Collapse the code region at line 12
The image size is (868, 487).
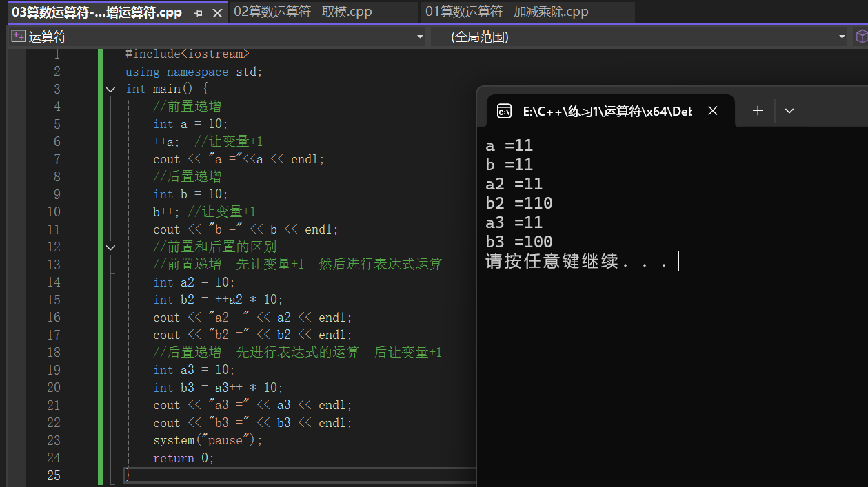(x=110, y=247)
